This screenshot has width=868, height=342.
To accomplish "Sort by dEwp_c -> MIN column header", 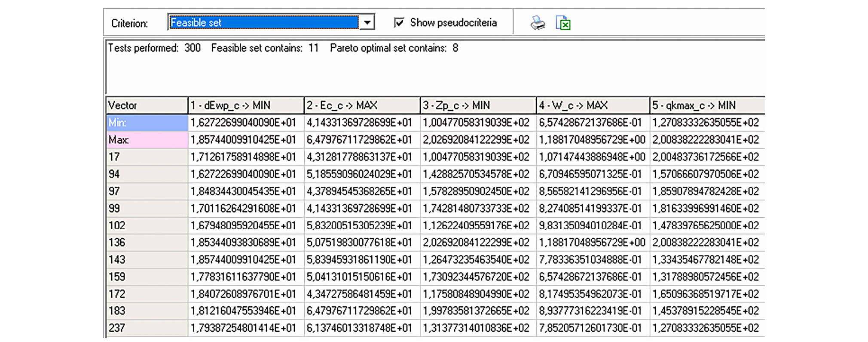I will coord(245,105).
